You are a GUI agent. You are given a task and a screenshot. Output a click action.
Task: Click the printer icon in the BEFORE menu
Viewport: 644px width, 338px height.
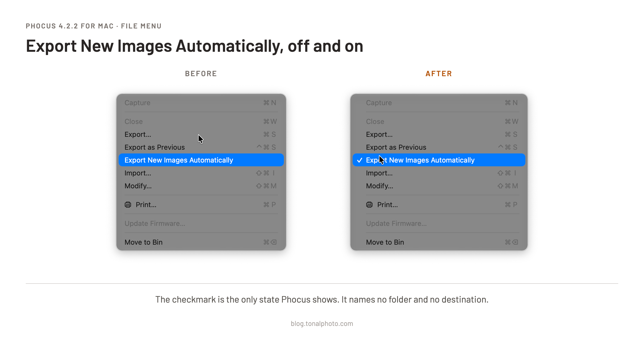pos(128,205)
